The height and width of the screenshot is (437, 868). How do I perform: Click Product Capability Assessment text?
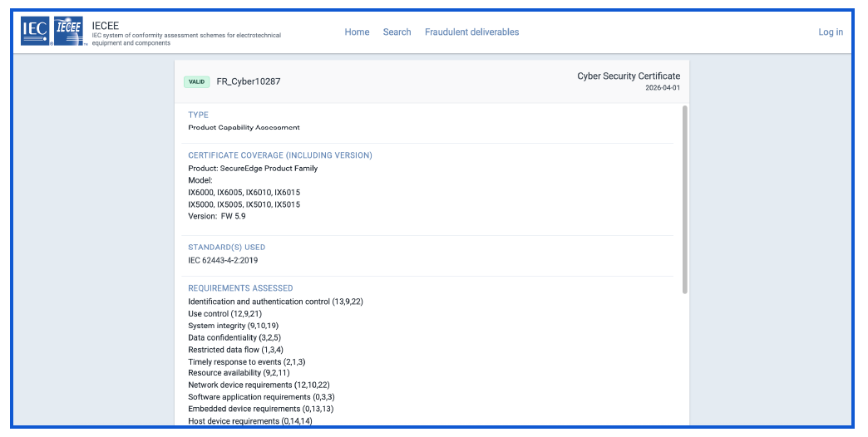tap(244, 128)
